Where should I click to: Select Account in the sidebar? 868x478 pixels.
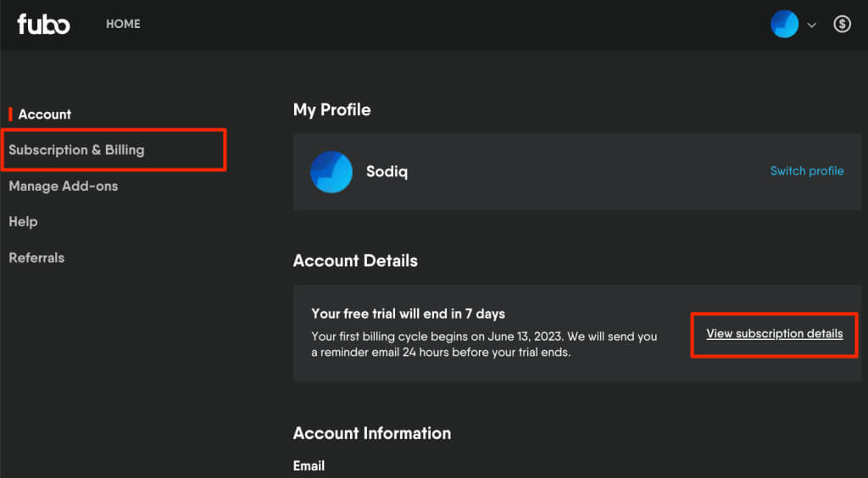pyautogui.click(x=45, y=114)
